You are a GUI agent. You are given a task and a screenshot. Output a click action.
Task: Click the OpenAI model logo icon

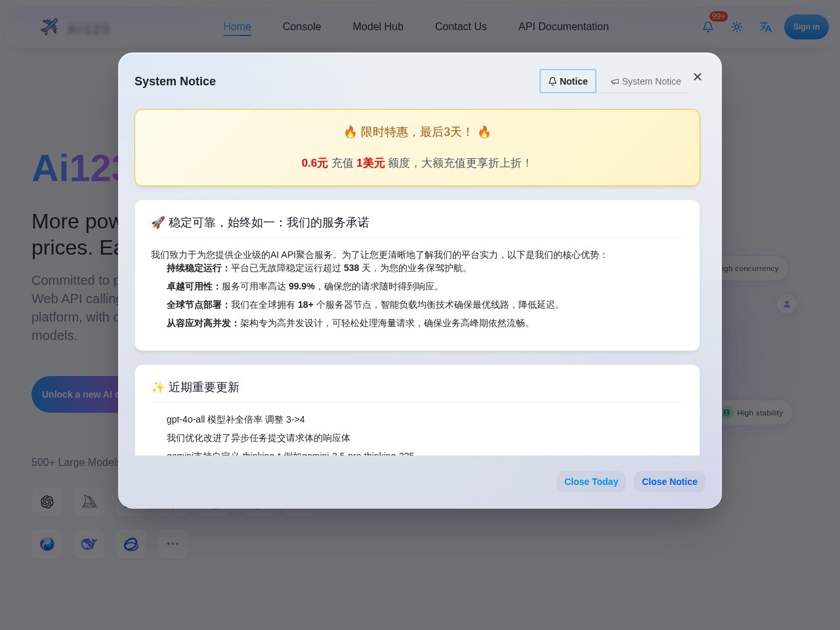click(x=47, y=502)
